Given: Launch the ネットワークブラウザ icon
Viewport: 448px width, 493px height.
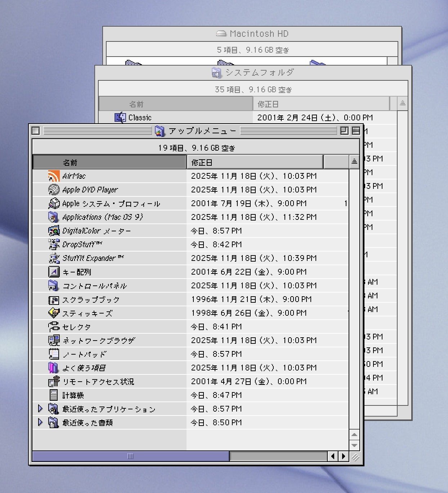Looking at the screenshot, I should (54, 340).
